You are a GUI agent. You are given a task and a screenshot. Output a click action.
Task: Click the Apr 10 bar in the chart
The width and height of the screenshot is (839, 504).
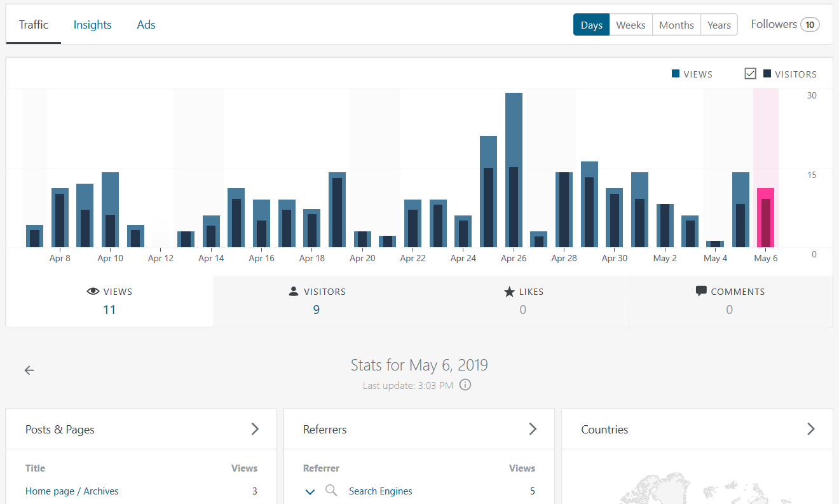tap(110, 210)
